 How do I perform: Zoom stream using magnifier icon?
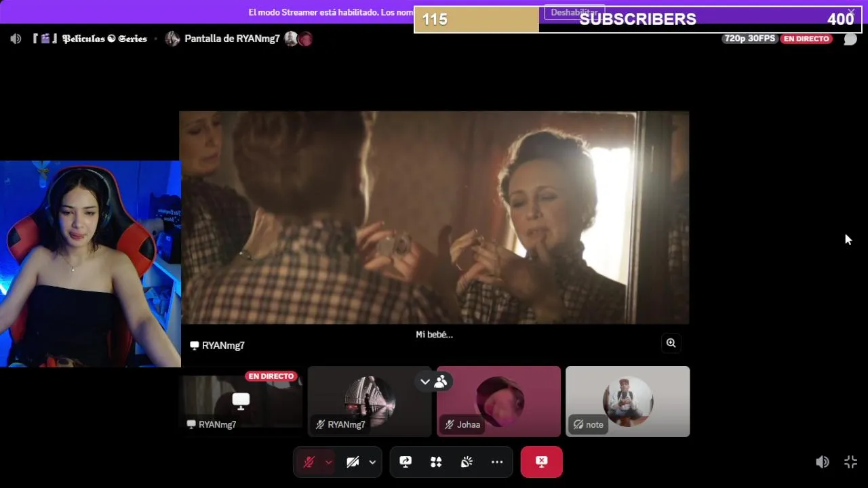click(671, 343)
